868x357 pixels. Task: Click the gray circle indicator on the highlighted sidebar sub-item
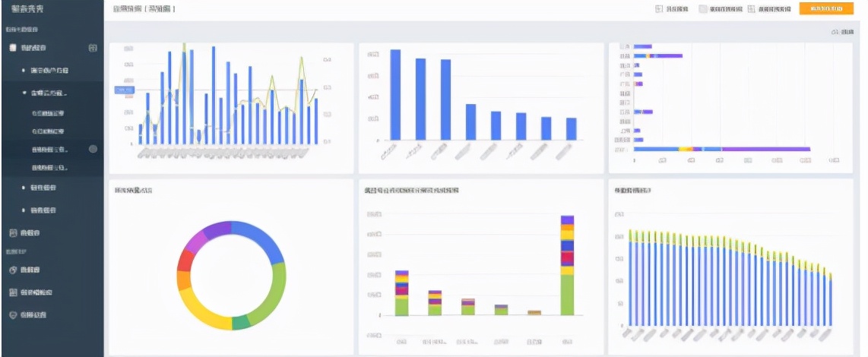(93, 149)
